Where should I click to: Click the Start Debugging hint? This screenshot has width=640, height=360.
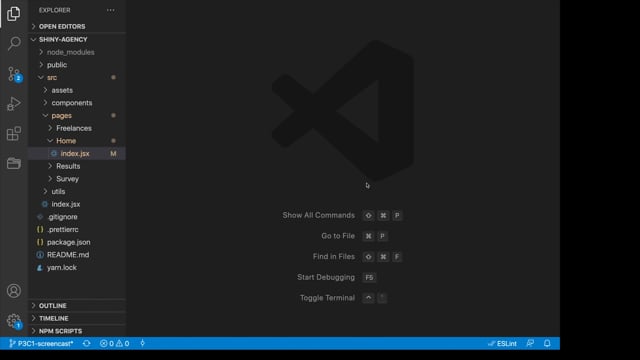(326, 277)
